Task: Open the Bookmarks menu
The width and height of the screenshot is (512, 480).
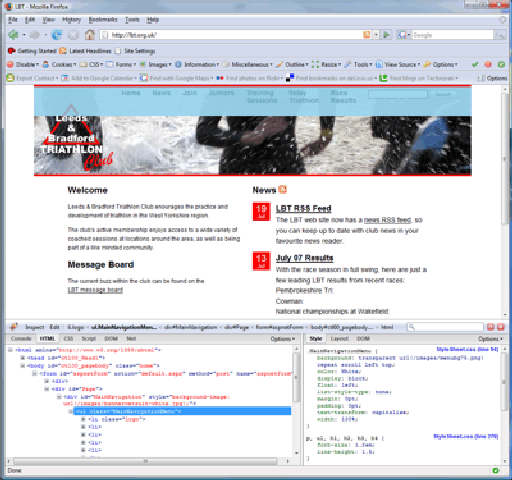Action: coord(103,20)
